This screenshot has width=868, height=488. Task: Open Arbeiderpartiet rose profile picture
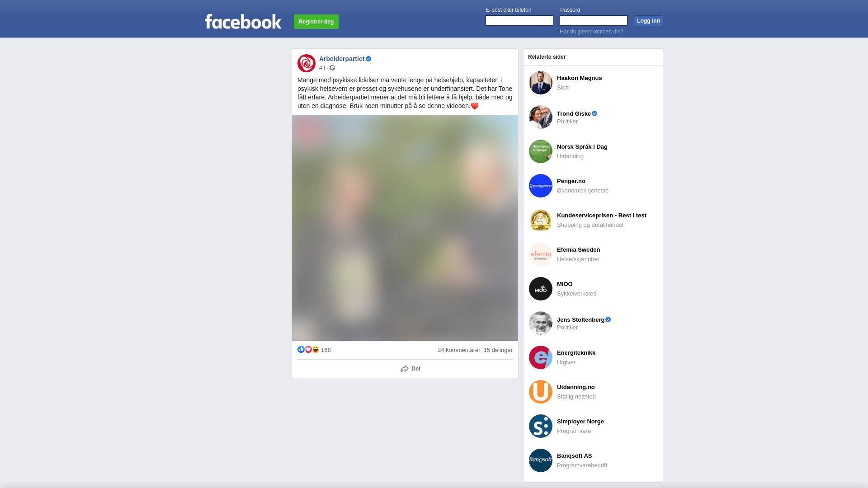pyautogui.click(x=307, y=63)
